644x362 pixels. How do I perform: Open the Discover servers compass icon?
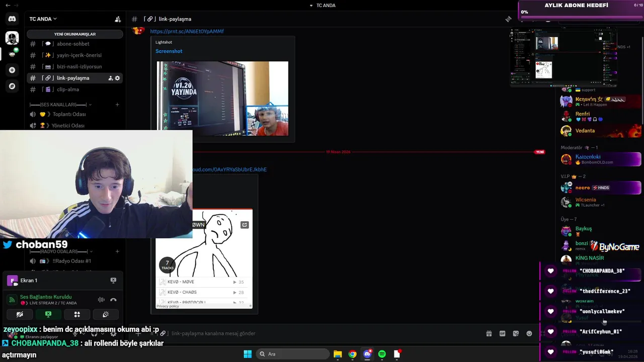12,86
